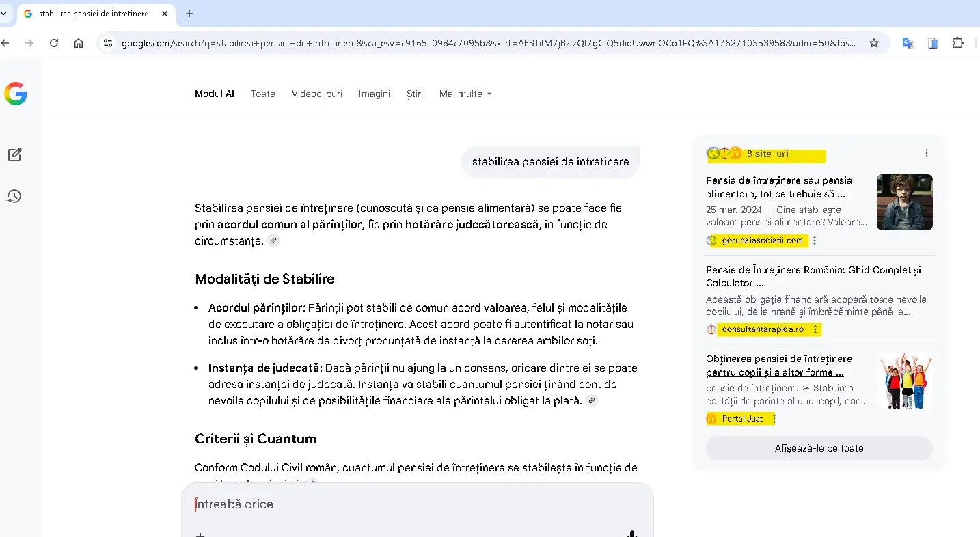This screenshot has width=980, height=537.
Task: Open the AI search history icon
Action: coord(14,197)
